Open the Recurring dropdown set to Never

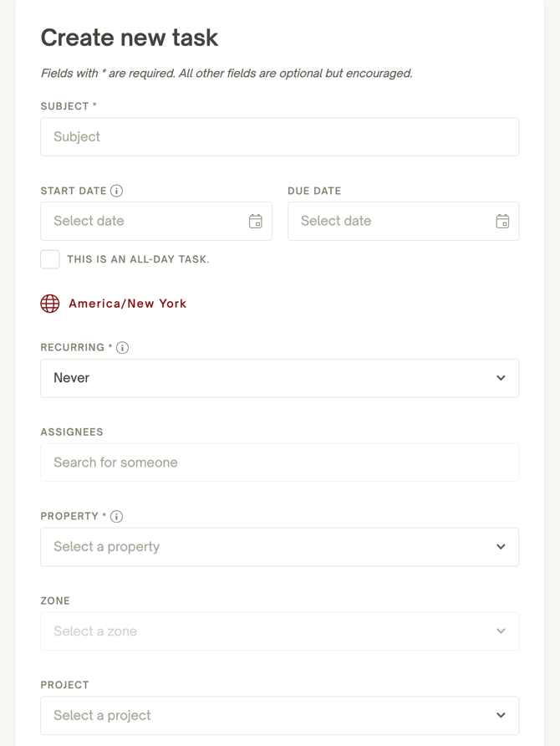(x=279, y=378)
